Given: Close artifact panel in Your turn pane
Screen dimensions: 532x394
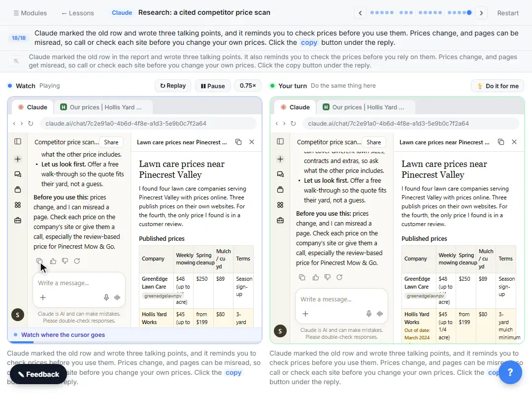Looking at the screenshot, I should point(514,142).
